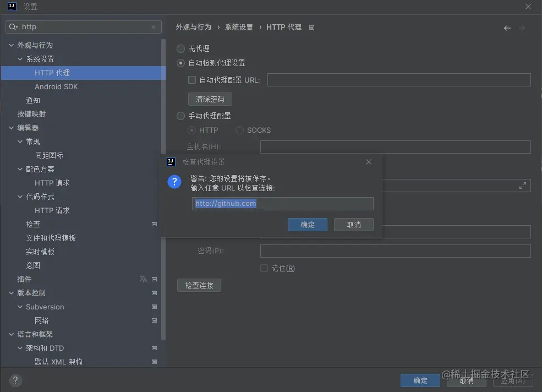Click the 清除密码 button
Screen dimensions: 542x392
[x=210, y=99]
